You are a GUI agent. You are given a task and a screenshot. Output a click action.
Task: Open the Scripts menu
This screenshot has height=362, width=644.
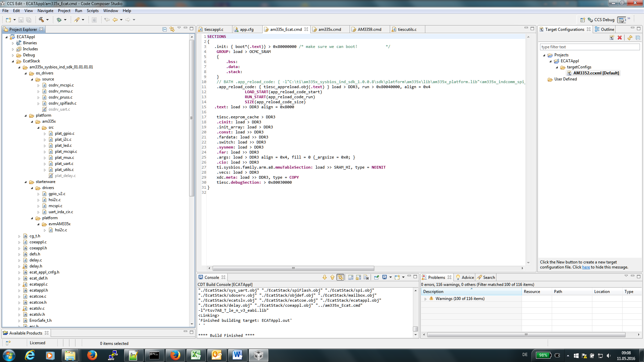coord(93,11)
